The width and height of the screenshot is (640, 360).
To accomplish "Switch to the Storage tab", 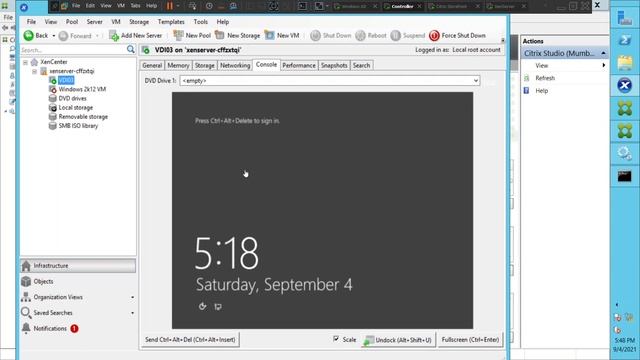I will pyautogui.click(x=204, y=65).
